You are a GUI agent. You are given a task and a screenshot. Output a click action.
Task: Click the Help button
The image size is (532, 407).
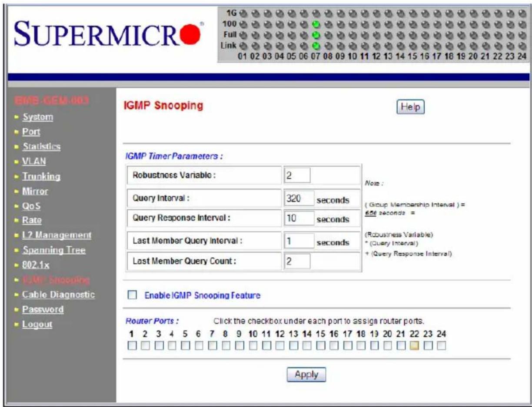[x=410, y=107]
